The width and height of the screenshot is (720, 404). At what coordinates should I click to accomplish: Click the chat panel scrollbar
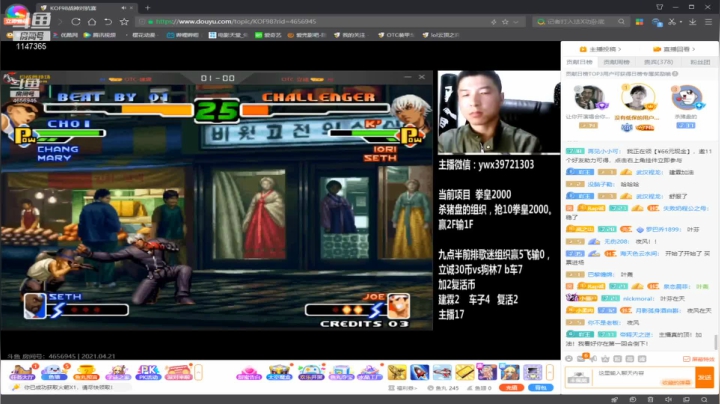715,342
